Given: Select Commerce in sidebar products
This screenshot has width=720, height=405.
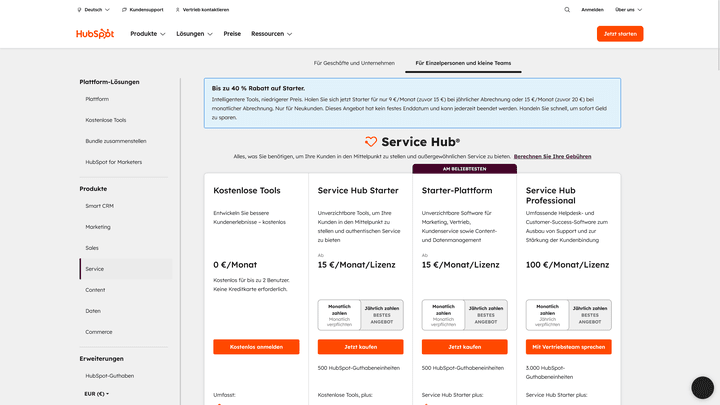Looking at the screenshot, I should (x=99, y=332).
